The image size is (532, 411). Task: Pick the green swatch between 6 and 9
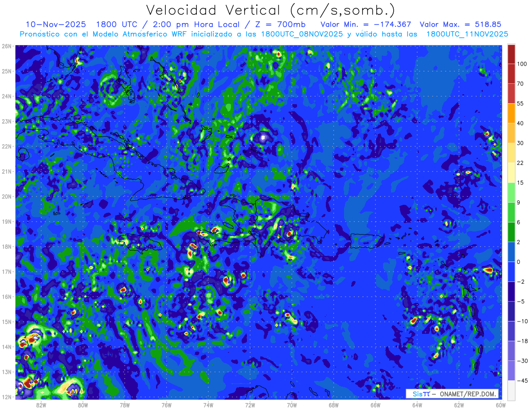click(511, 212)
